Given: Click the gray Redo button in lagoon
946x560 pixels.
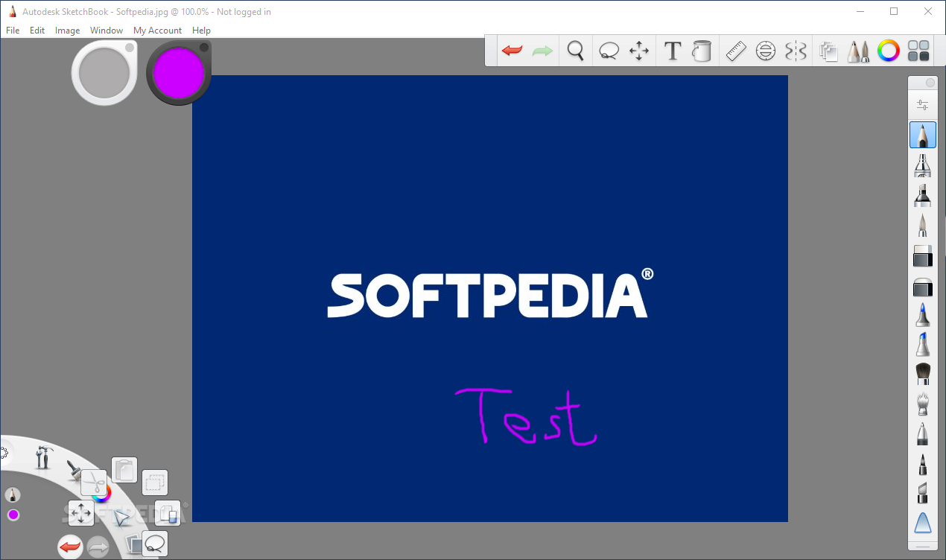Looking at the screenshot, I should coord(98,547).
